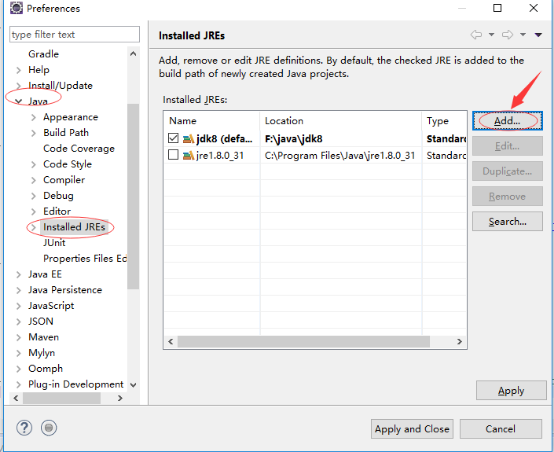Select the C:\Program Files\Java\jre1.8.0_31 cell
This screenshot has height=452, width=554.
pyautogui.click(x=340, y=155)
